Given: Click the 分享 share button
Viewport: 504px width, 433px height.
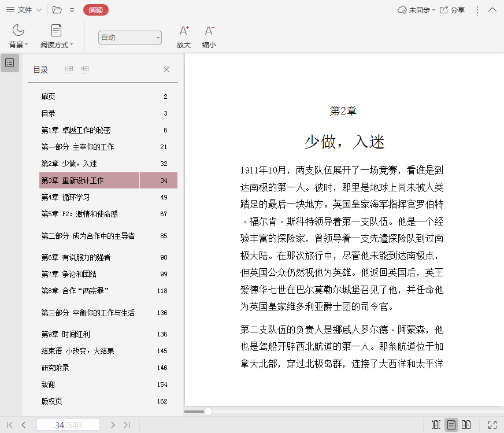Looking at the screenshot, I should click(x=453, y=10).
